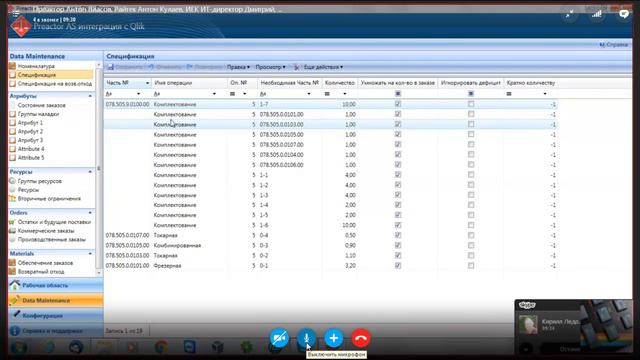Open Chrome from the Windows taskbar
Viewport: 640px width, 360px height.
point(161,347)
